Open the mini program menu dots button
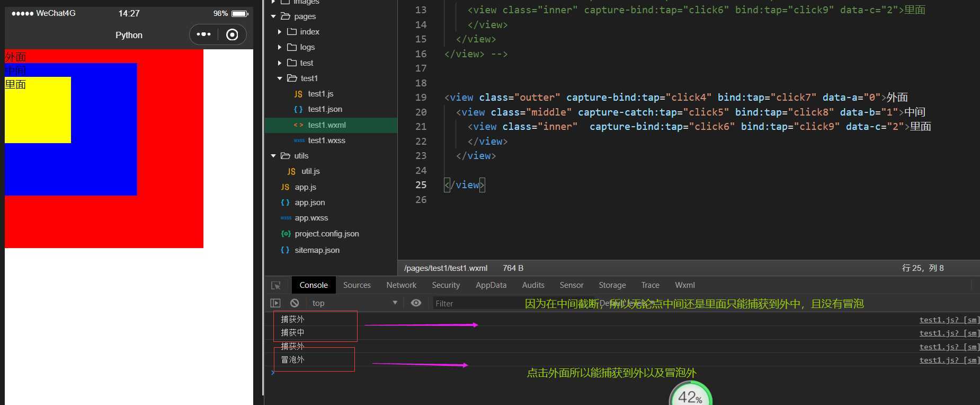 click(x=204, y=34)
